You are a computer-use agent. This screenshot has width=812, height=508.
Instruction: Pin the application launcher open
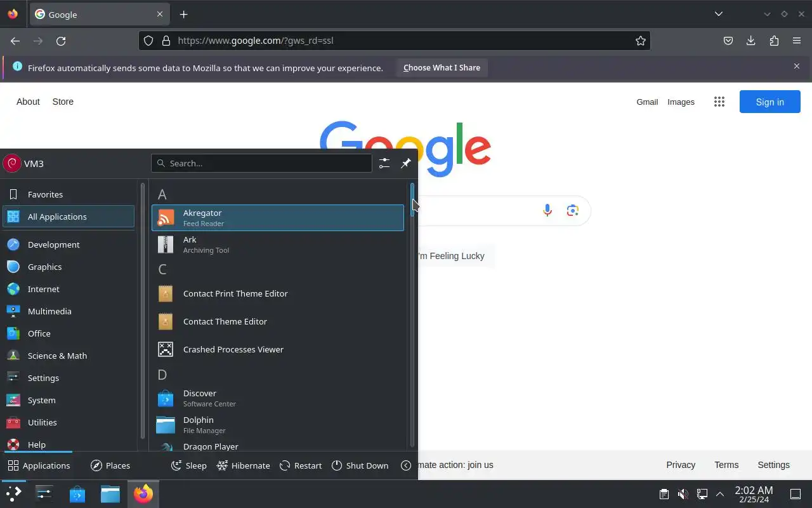406,163
